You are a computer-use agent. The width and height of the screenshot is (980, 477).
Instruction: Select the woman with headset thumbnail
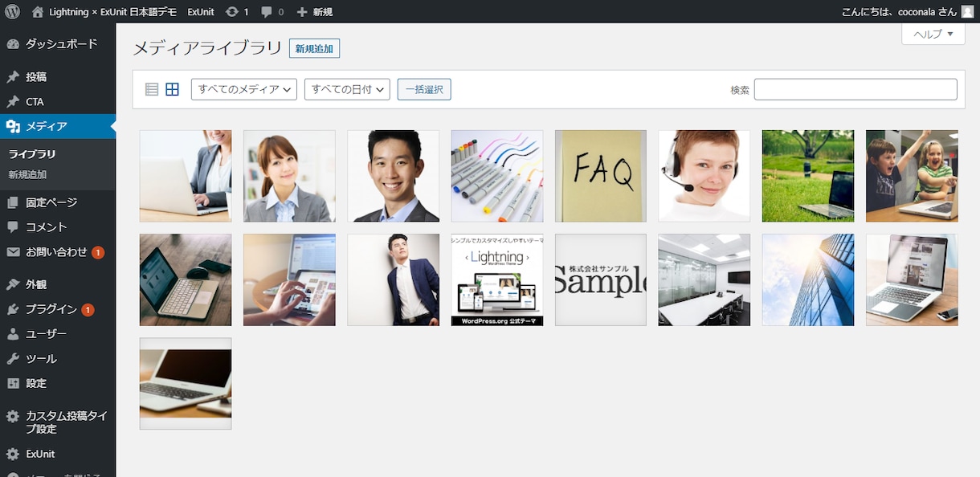[x=704, y=176]
